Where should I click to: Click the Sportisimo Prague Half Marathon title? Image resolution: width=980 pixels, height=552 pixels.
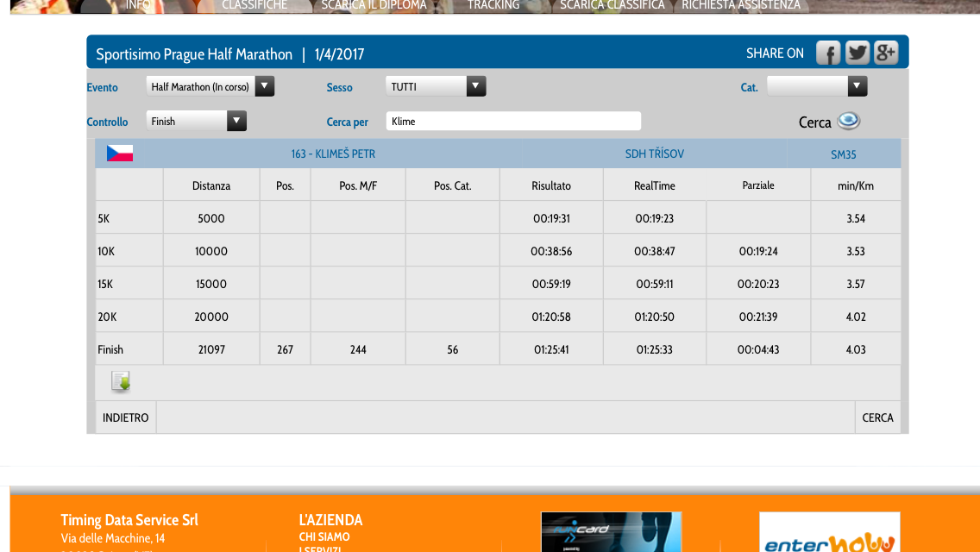coord(194,54)
